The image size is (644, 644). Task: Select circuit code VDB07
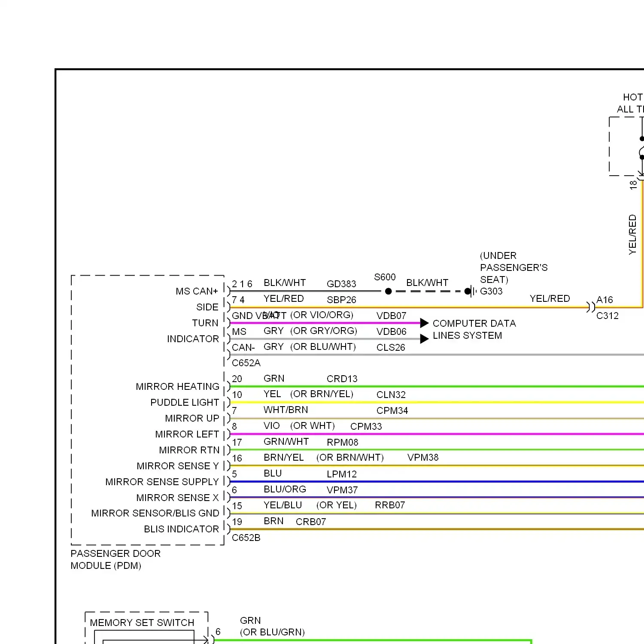click(391, 316)
